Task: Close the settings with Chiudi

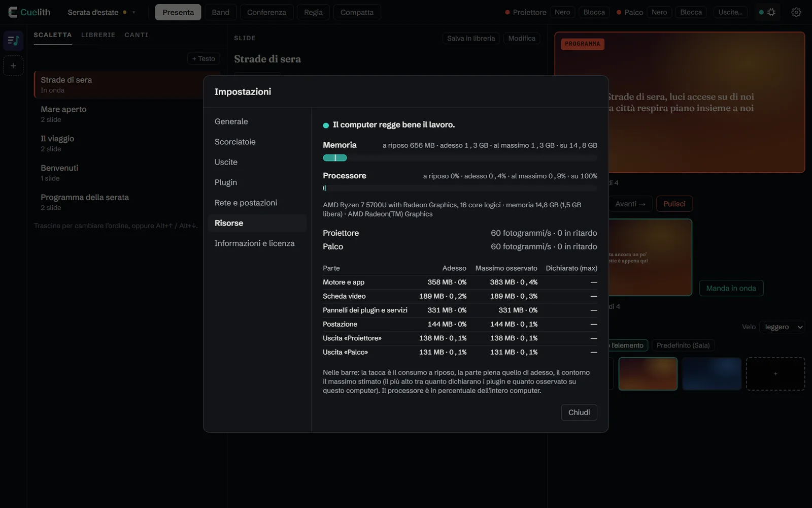Action: pyautogui.click(x=579, y=412)
